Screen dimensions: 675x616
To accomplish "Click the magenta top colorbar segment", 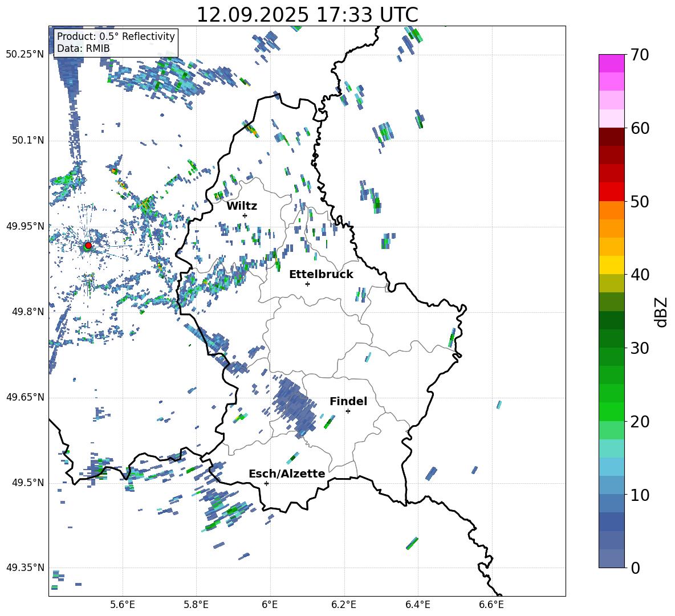I will pyautogui.click(x=611, y=63).
